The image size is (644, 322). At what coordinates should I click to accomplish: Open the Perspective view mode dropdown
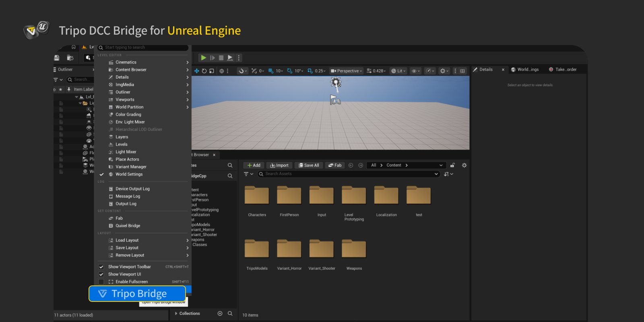pos(346,71)
